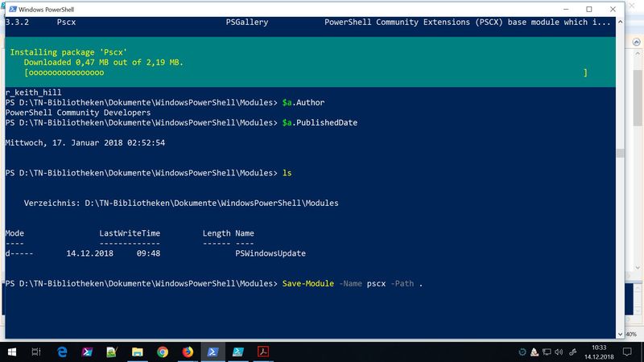Click the date 'Mittwoch, 17. Januar 2018 02:52:54'
This screenshot has height=362, width=644.
85,143
